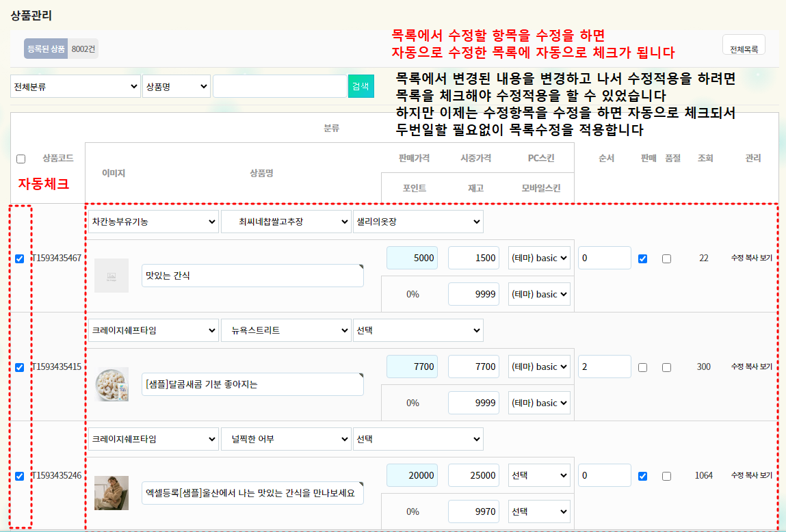Image resolution: width=786 pixels, height=532 pixels.
Task: Click the sale price field showing 20000
Action: (412, 475)
